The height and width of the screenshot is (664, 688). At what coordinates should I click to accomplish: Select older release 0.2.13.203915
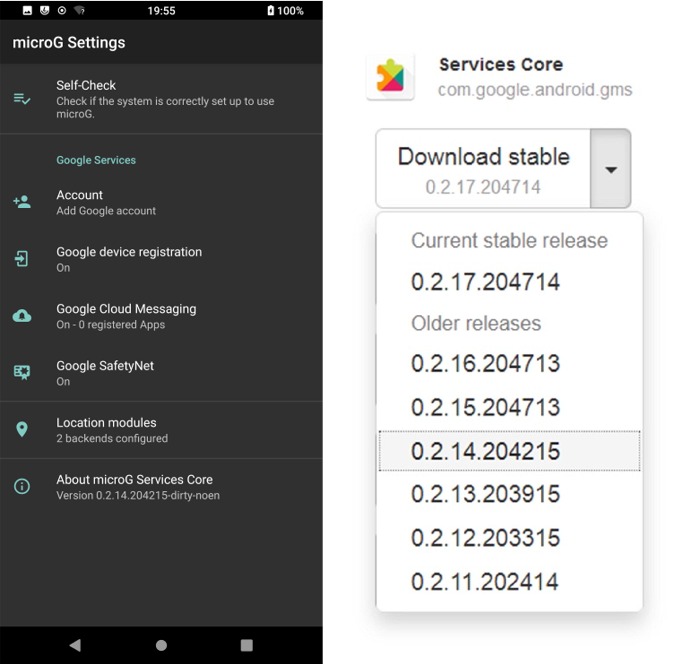[x=509, y=494]
